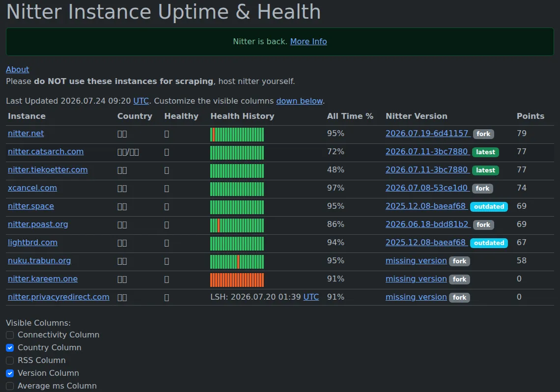The image size is (560, 392).
Task: Enable the Connectivity Column checkbox
Action: 10,335
